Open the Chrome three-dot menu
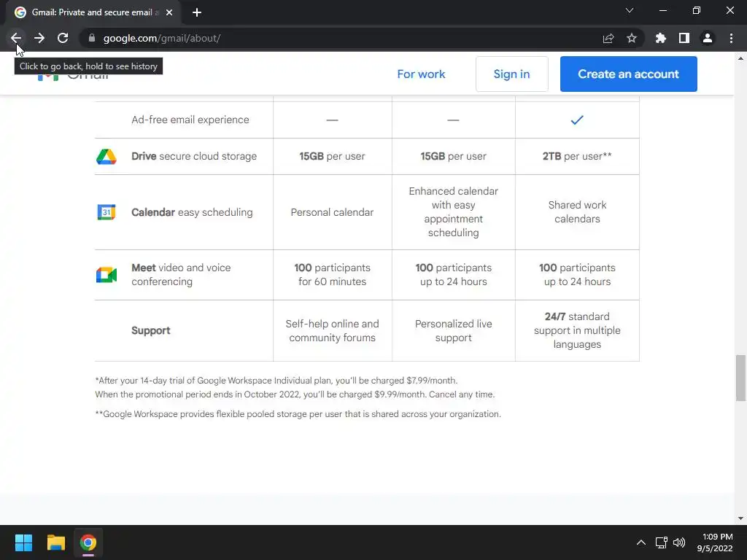This screenshot has width=747, height=560. (731, 38)
